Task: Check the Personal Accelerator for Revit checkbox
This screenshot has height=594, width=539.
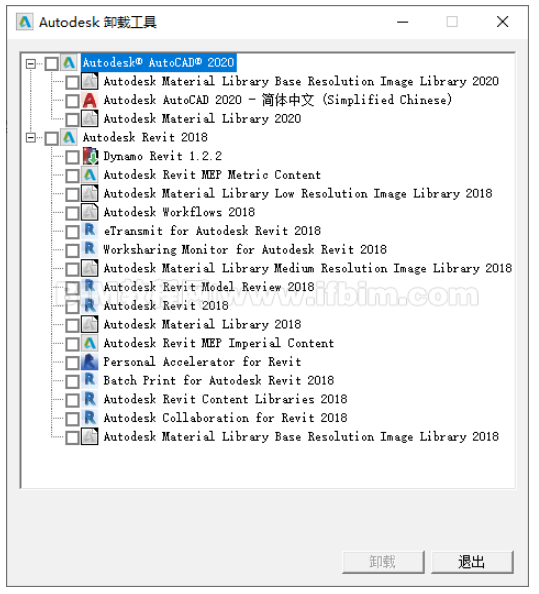Action: point(72,363)
